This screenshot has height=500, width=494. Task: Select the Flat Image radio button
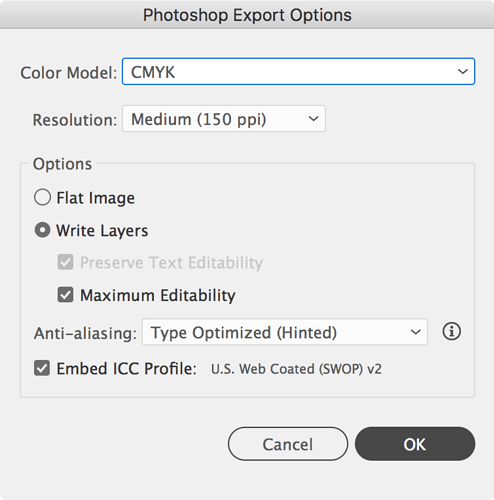pos(42,197)
